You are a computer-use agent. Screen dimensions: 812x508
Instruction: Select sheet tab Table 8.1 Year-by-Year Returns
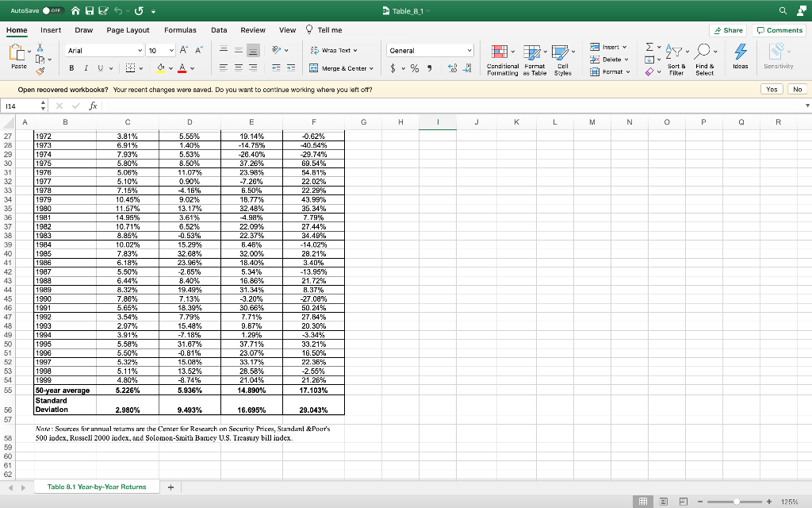click(x=97, y=487)
